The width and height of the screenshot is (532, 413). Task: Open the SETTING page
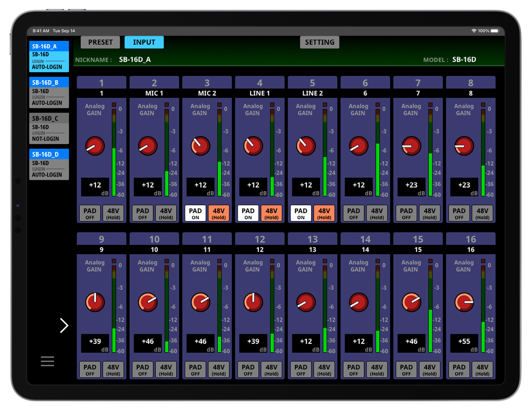tap(320, 42)
